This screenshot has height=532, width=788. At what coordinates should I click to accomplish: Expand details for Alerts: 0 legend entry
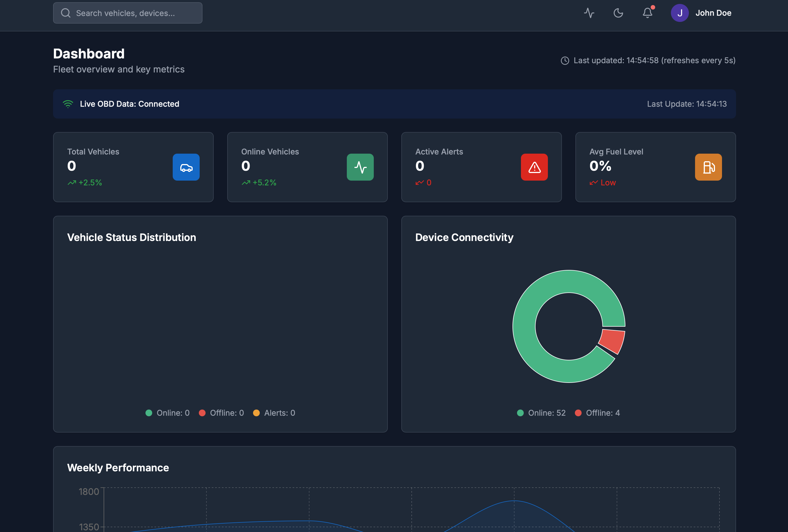(274, 413)
